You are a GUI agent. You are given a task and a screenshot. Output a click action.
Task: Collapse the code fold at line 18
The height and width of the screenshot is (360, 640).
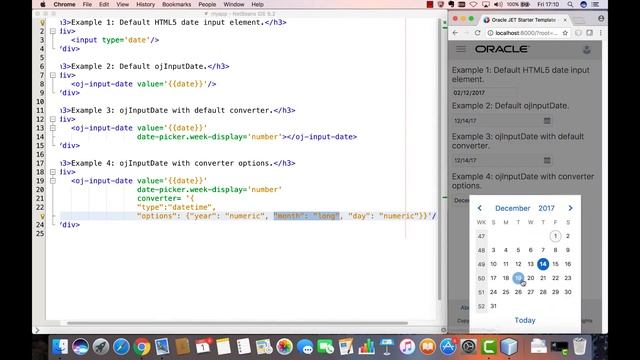click(x=53, y=172)
